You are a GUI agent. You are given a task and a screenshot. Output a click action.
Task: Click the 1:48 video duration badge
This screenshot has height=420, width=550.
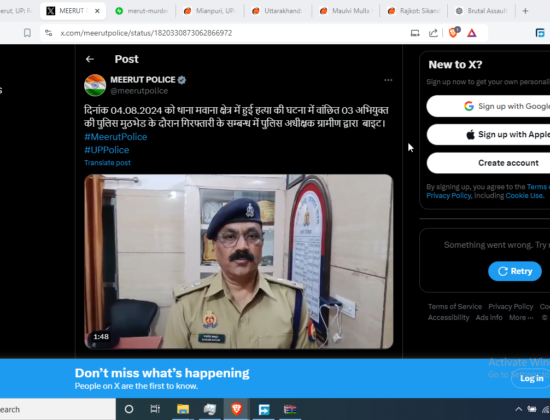tap(101, 337)
